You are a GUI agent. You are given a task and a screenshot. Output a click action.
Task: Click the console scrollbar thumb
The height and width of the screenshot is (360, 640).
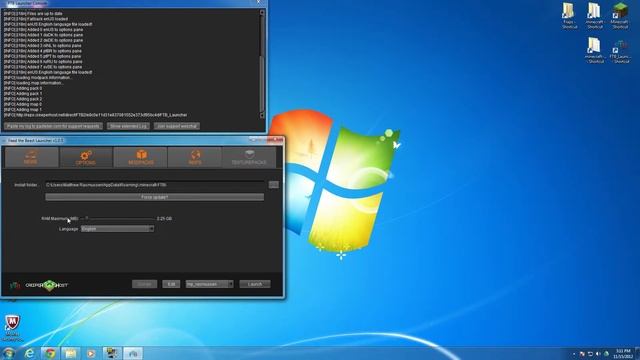point(262,84)
